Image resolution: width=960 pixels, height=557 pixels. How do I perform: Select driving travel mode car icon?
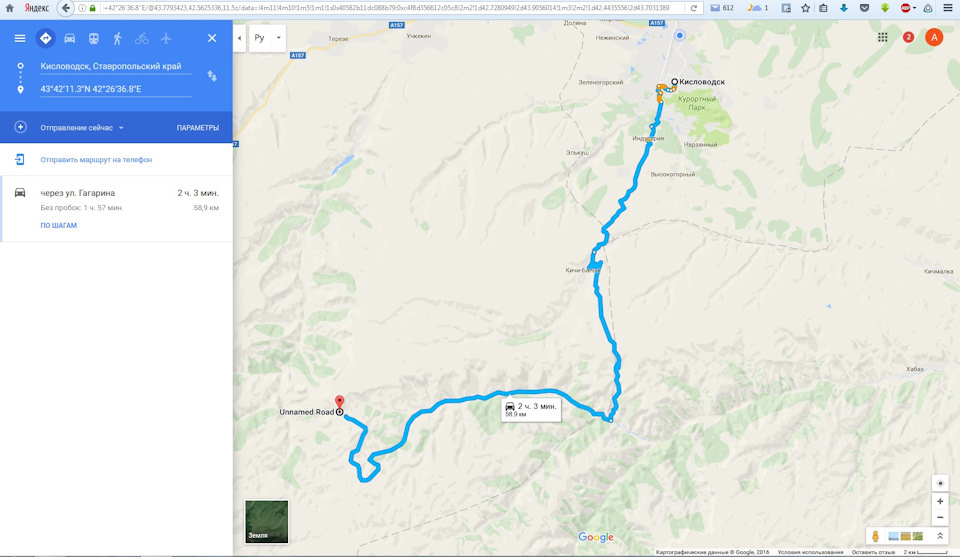click(69, 39)
